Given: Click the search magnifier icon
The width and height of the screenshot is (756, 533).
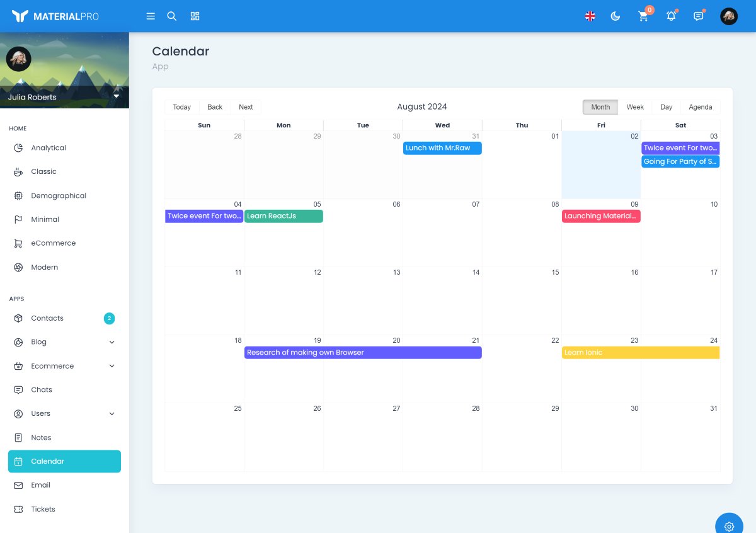Looking at the screenshot, I should click(x=171, y=16).
